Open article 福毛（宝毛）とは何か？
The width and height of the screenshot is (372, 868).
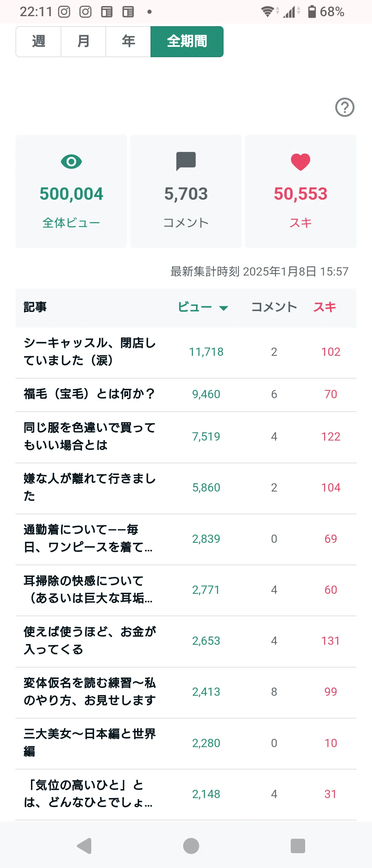click(186, 394)
